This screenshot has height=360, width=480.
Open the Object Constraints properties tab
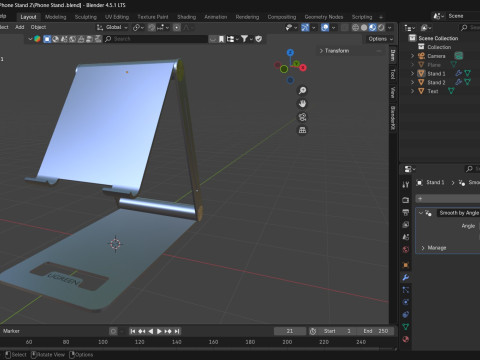coord(406,314)
